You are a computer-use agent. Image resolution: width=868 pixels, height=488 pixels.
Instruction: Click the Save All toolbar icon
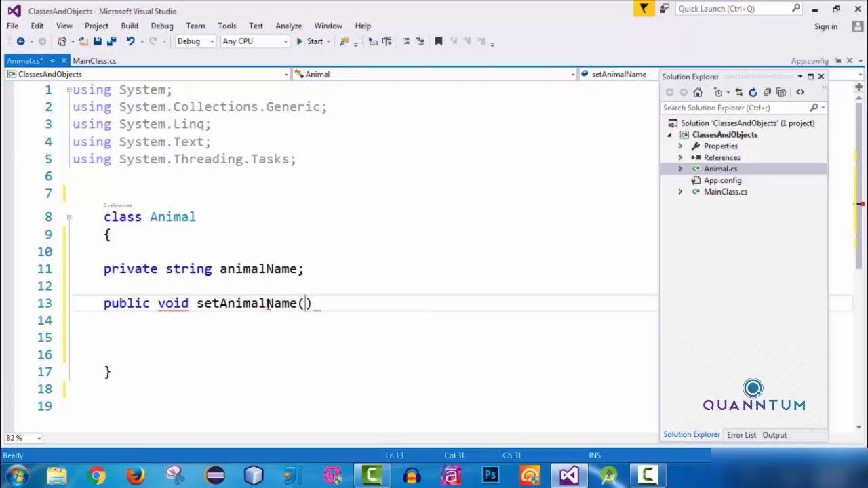point(112,41)
